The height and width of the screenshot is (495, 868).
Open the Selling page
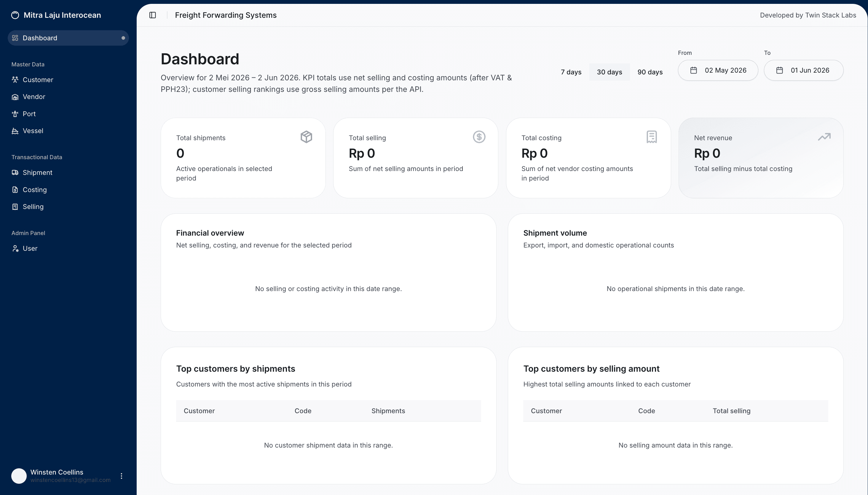click(68, 207)
